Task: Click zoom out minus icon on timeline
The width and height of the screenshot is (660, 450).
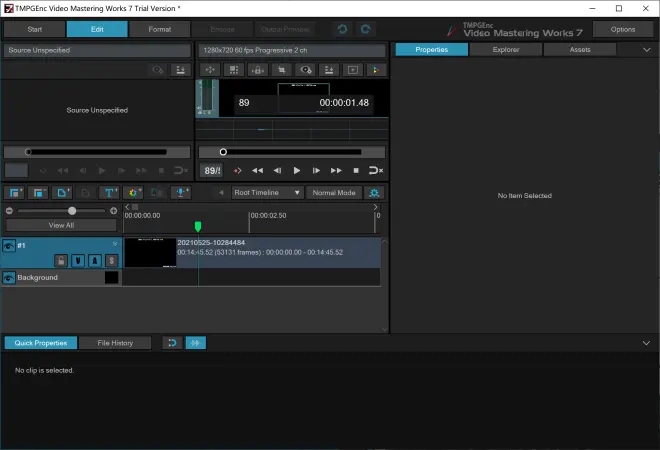Action: [x=9, y=210]
